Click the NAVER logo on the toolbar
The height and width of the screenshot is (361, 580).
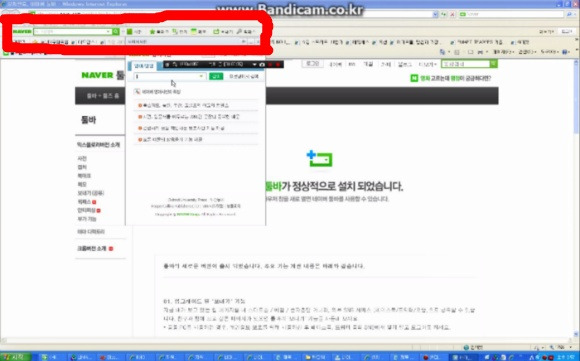(x=22, y=32)
